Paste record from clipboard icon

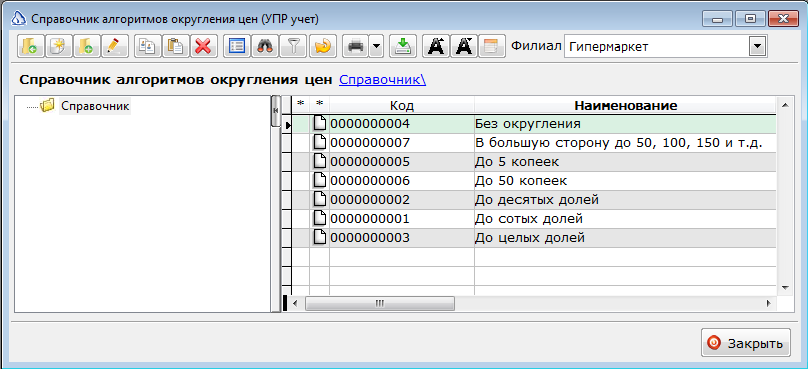tap(175, 46)
